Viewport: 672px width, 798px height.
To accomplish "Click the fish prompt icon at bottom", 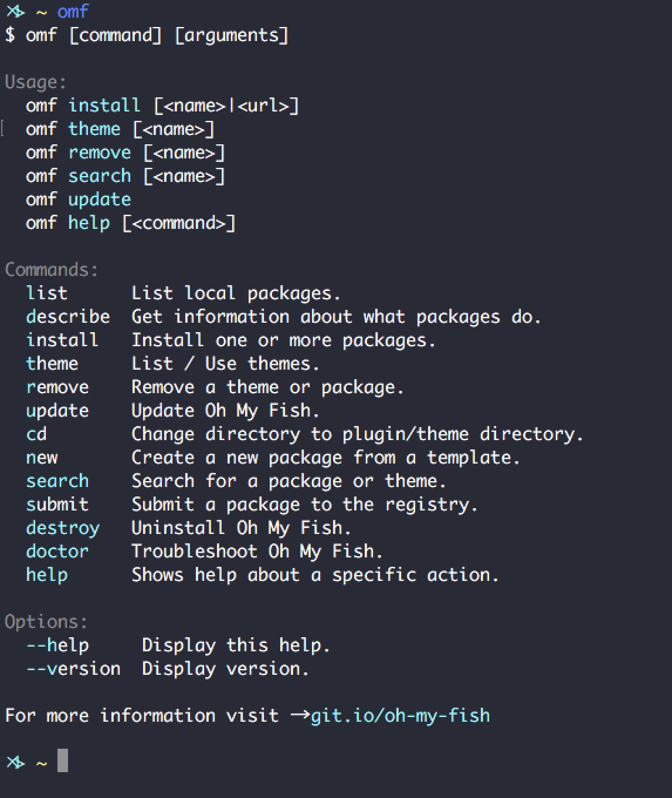I will [15, 762].
